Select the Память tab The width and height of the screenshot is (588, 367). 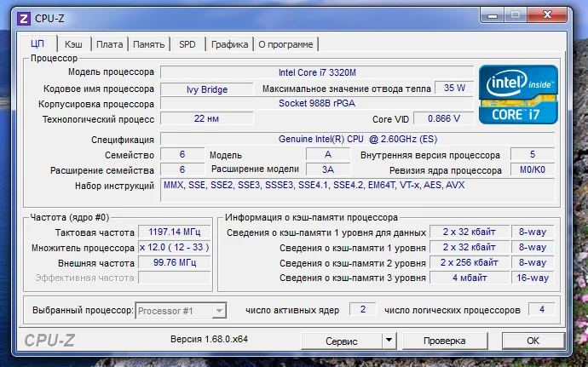click(x=148, y=44)
